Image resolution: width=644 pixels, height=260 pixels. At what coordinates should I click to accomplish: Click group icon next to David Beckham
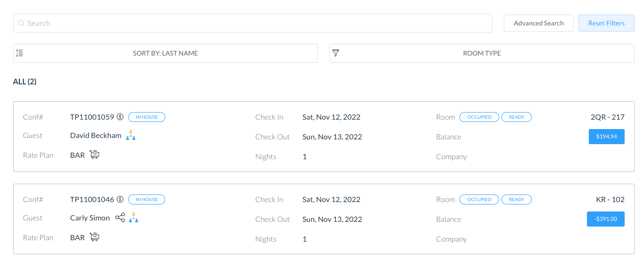point(131,136)
